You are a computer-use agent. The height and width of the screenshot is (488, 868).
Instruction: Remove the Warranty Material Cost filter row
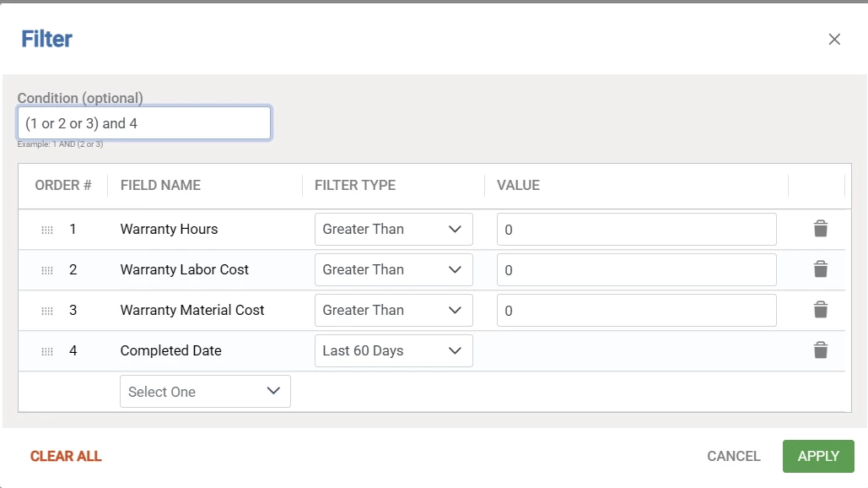[x=820, y=310]
